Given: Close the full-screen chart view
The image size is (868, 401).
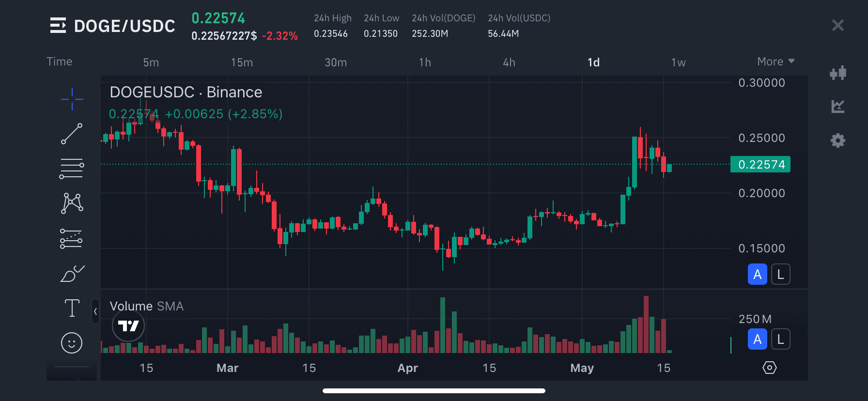Looking at the screenshot, I should tap(838, 25).
